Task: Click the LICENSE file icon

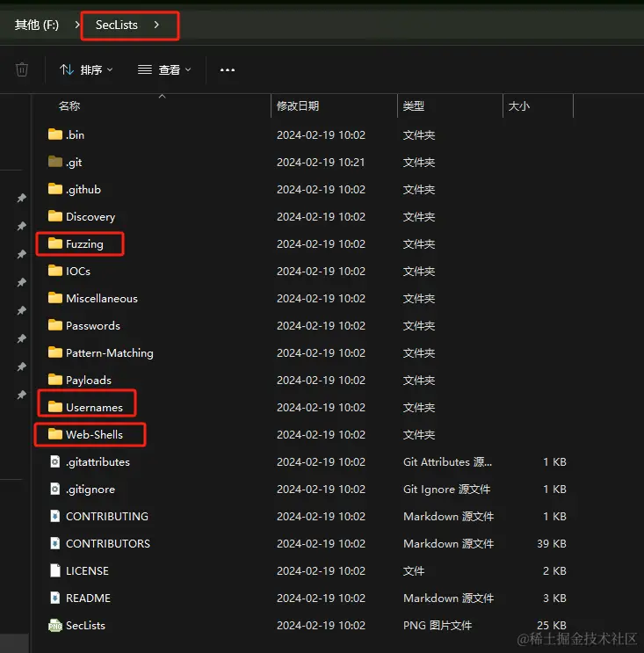Action: [x=55, y=570]
